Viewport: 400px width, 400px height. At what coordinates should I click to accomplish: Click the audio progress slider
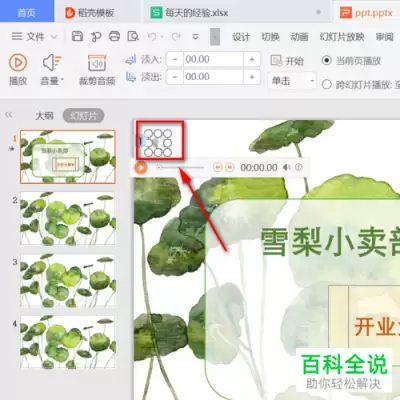[181, 167]
